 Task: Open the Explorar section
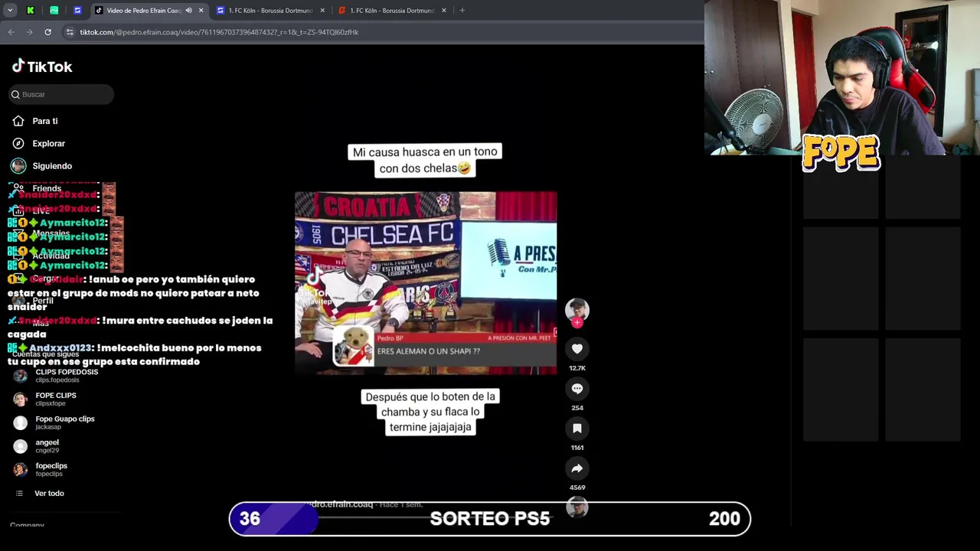[48, 143]
